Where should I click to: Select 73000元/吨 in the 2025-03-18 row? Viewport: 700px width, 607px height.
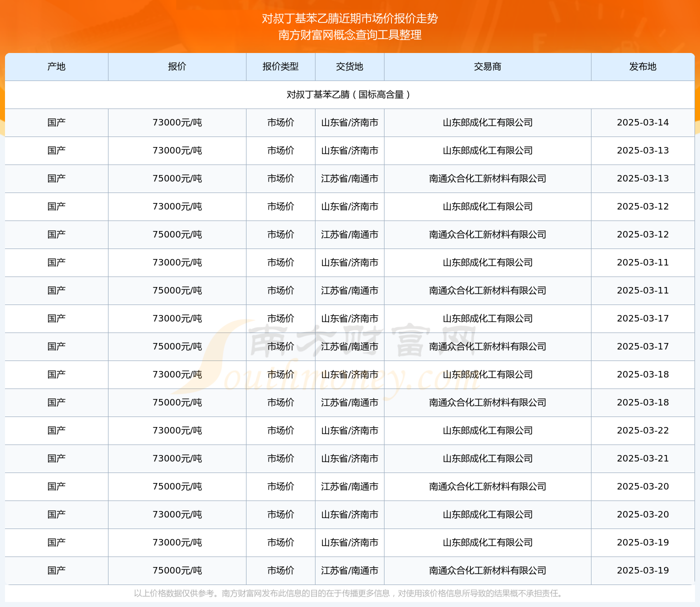tap(177, 374)
